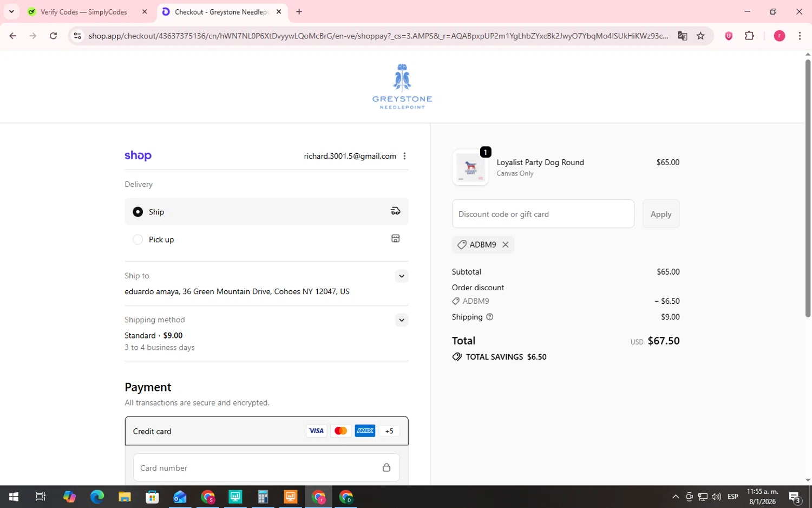Open Task View on taskbar
This screenshot has width=812, height=508.
[x=41, y=497]
